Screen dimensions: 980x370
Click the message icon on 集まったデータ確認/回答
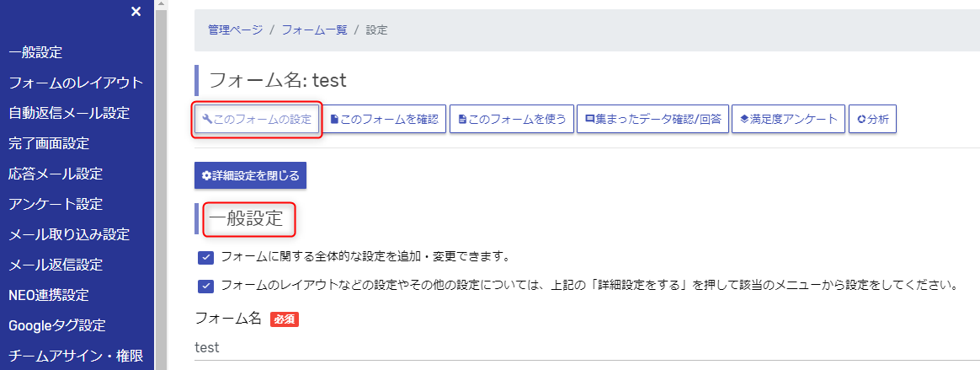(x=589, y=119)
